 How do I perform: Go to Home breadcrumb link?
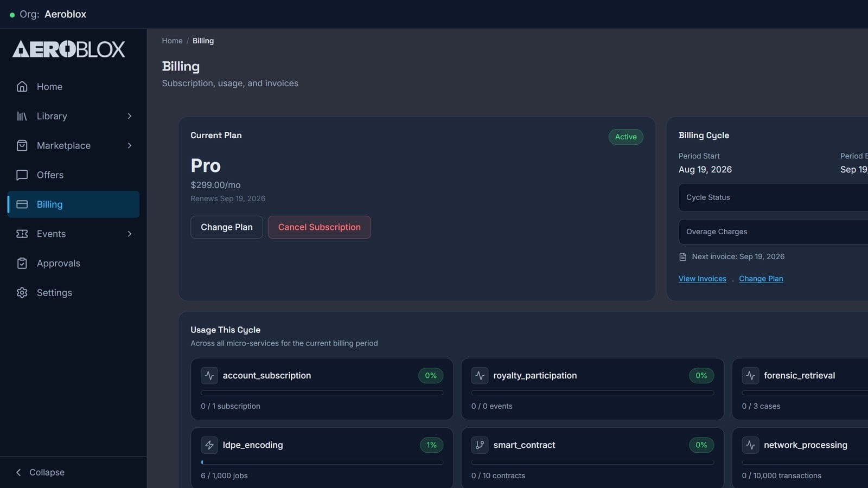click(172, 41)
